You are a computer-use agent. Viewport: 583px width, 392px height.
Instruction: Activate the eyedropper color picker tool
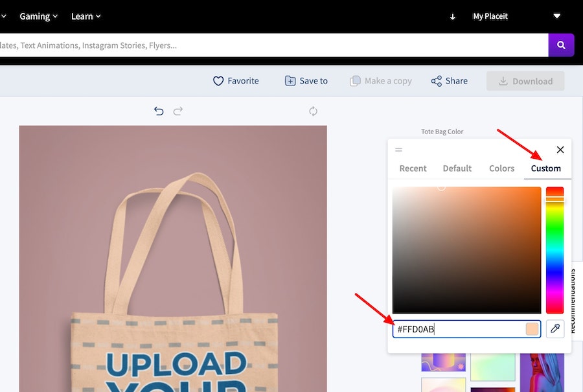554,329
